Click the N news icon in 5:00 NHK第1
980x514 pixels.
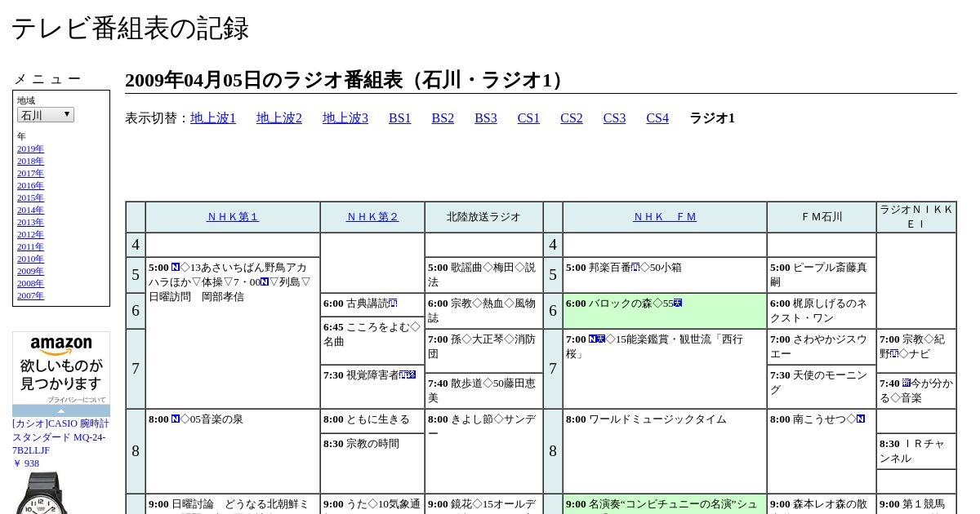[176, 268]
